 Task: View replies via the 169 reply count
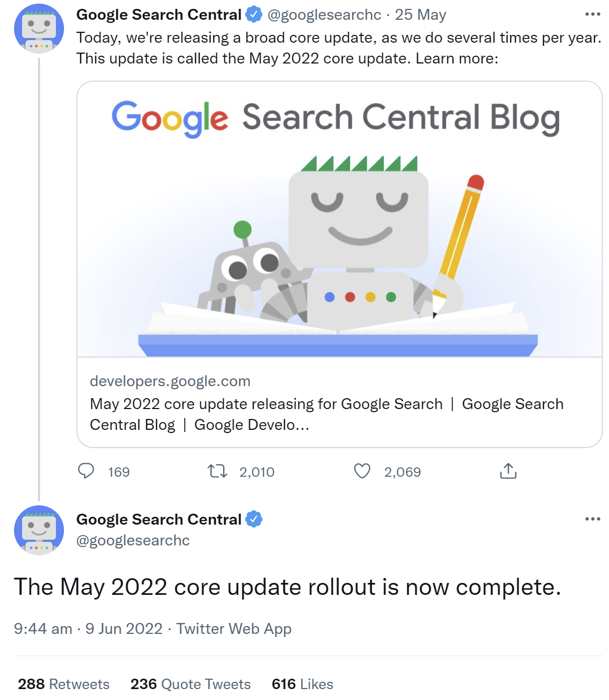pos(119,472)
